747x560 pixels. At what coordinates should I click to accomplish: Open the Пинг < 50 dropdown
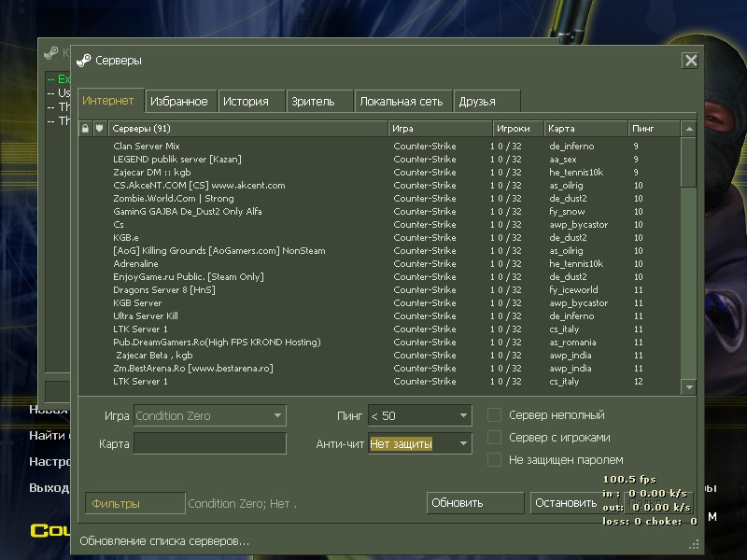[419, 415]
